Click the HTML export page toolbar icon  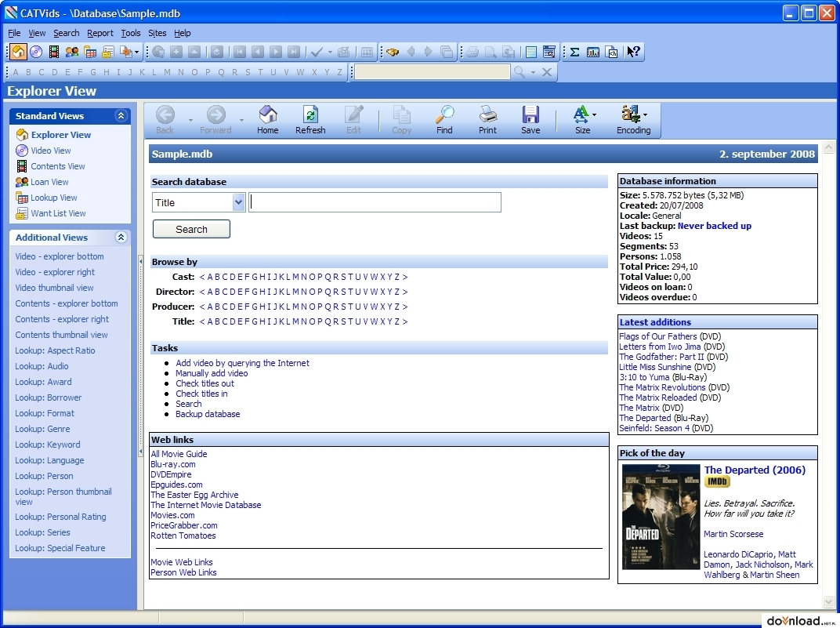pos(611,52)
